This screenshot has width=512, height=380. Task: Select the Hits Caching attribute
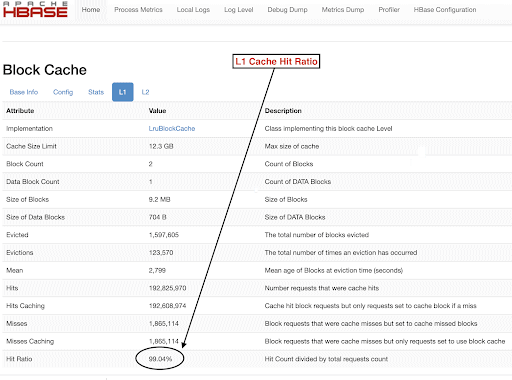(25, 306)
